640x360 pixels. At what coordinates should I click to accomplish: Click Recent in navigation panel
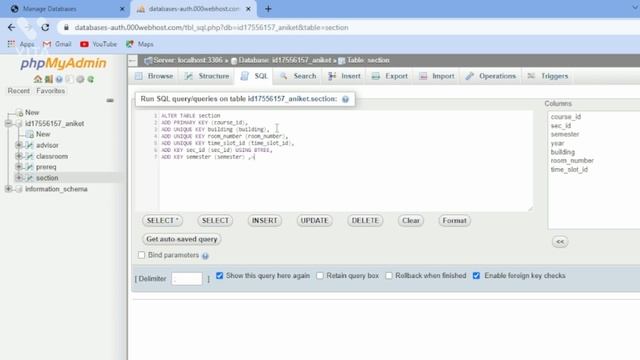click(18, 91)
